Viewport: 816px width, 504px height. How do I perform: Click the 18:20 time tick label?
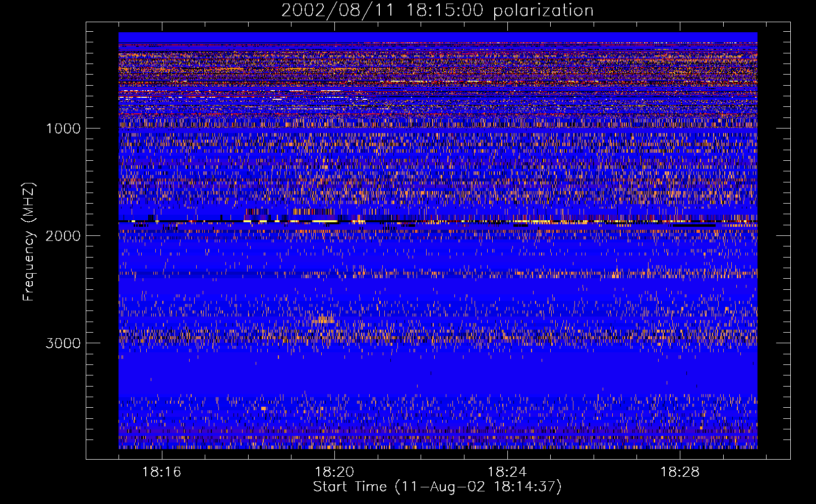[x=334, y=472]
